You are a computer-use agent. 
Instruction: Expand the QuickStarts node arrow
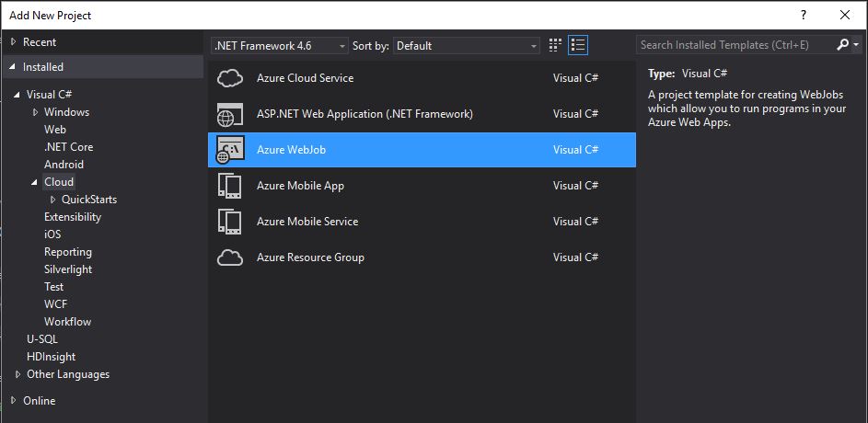coord(53,200)
